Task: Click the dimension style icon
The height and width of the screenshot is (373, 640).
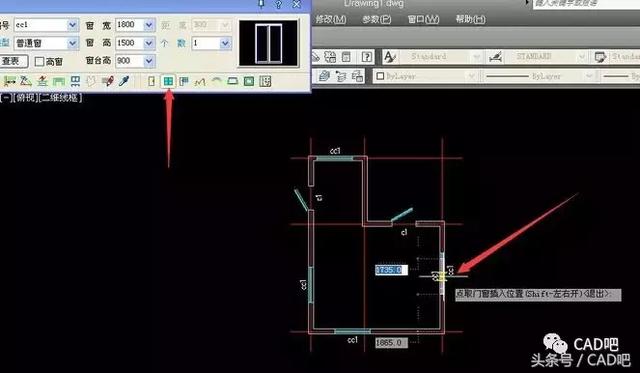Action: [495, 57]
